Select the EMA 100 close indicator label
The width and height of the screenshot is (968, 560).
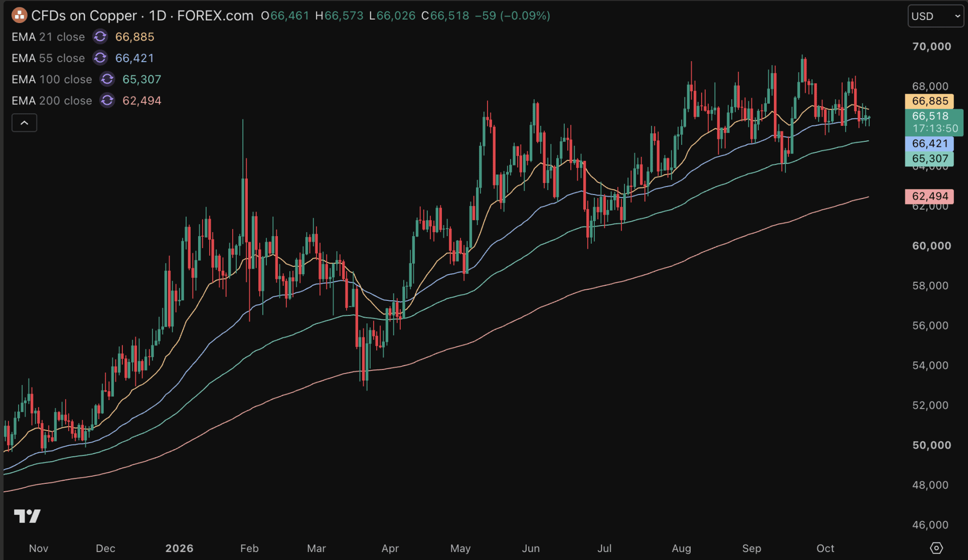pos(52,79)
